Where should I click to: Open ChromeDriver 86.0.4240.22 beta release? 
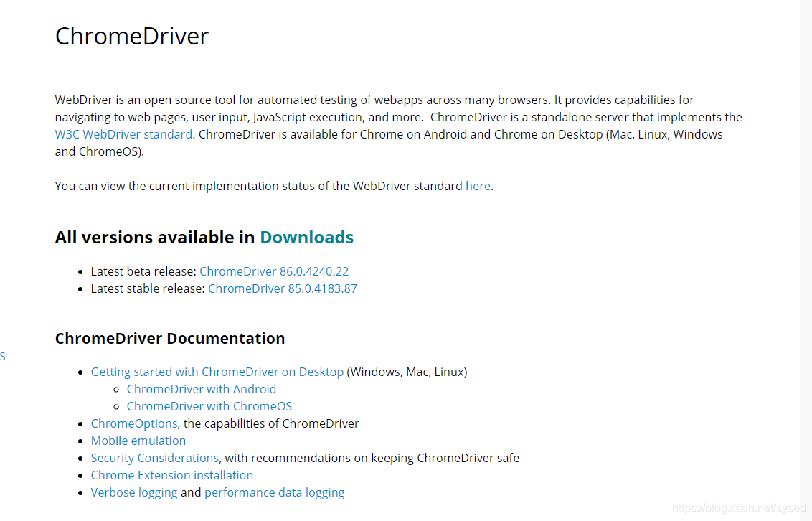(x=274, y=271)
